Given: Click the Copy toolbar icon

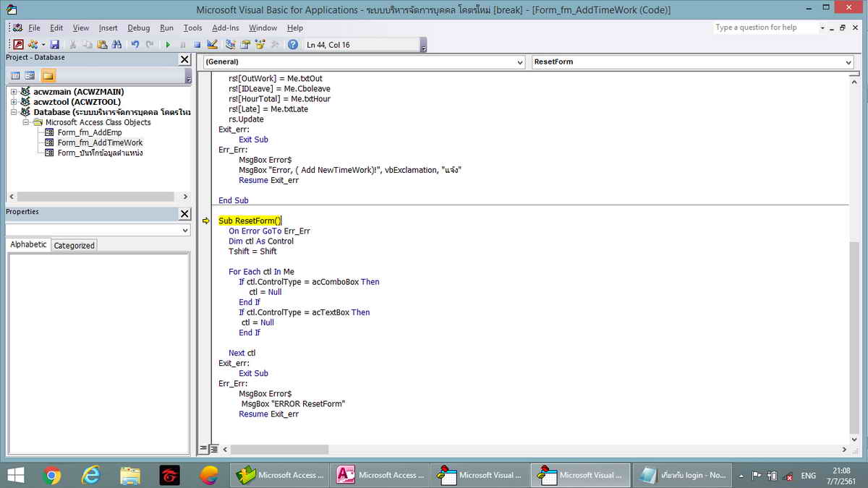Looking at the screenshot, I should coord(88,45).
